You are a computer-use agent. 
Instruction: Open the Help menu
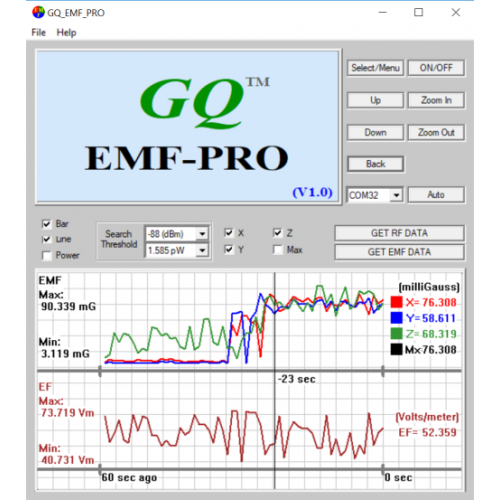[66, 32]
